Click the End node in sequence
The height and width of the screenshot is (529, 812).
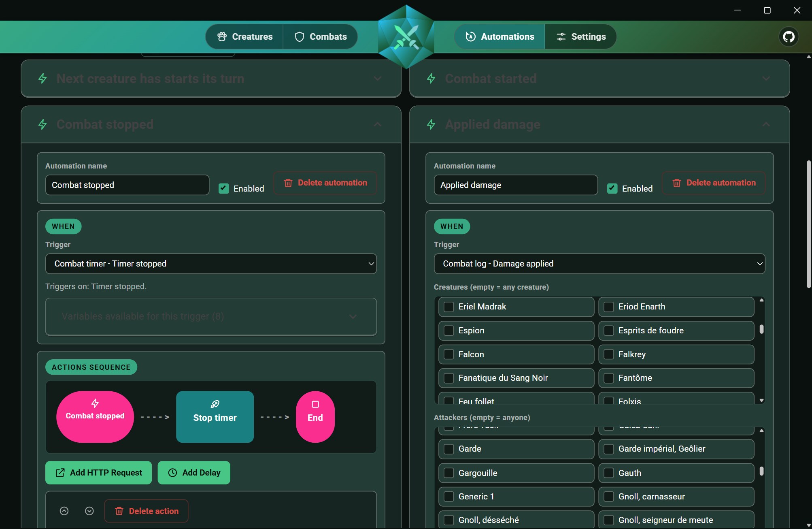tap(315, 417)
